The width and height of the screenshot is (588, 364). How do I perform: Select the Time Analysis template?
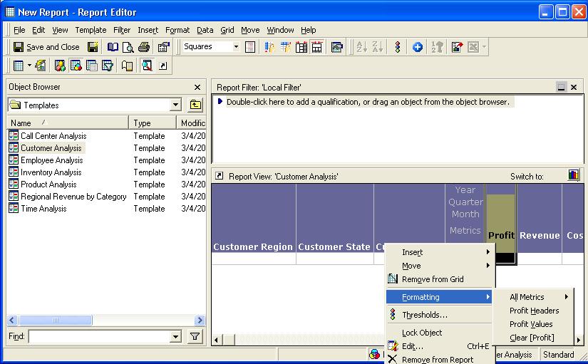coord(43,209)
